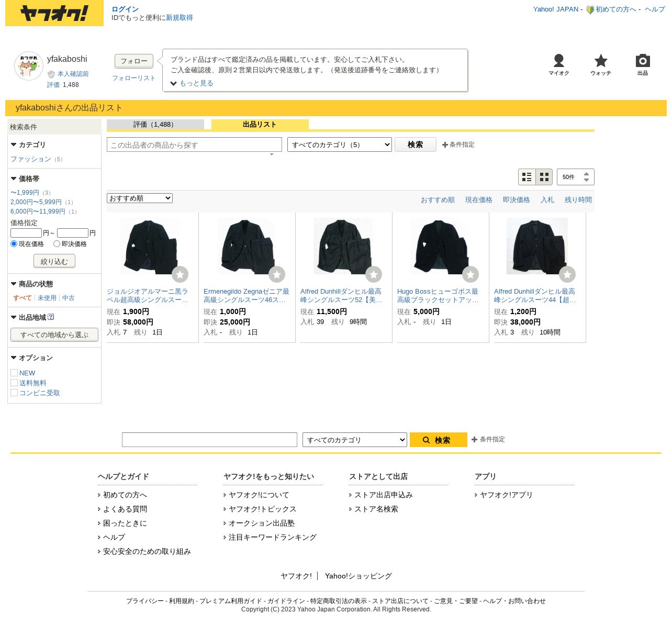Click 絞り込む price filter button
Viewport: 672px width, 624px height.
[x=54, y=261]
